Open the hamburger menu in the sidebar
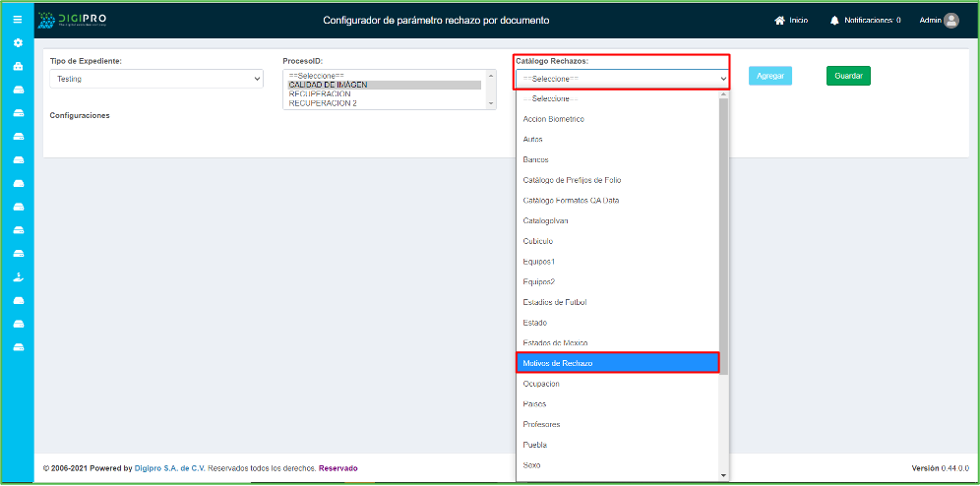Viewport: 980px width, 486px height. (17, 19)
